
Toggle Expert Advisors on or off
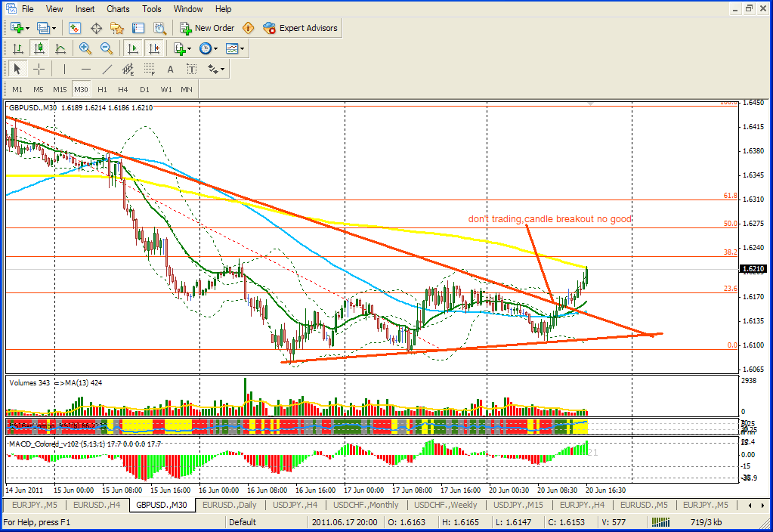click(300, 28)
